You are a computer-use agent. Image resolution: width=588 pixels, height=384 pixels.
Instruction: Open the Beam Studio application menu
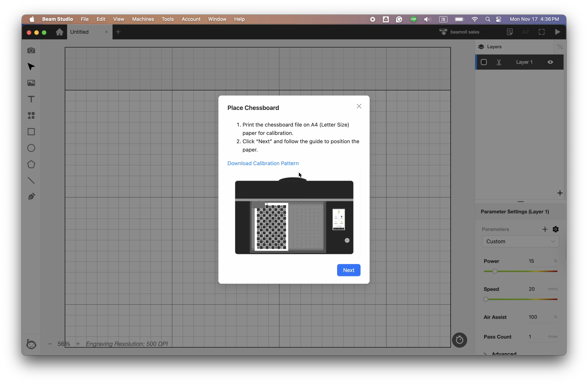[57, 19]
